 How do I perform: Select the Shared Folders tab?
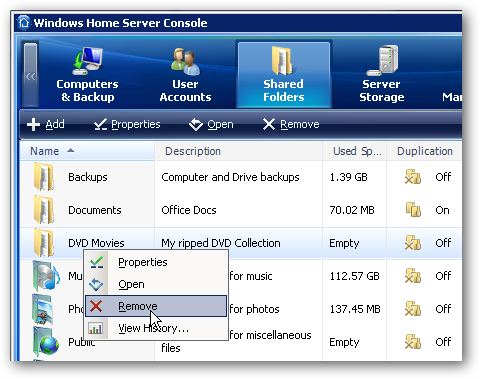pos(284,75)
